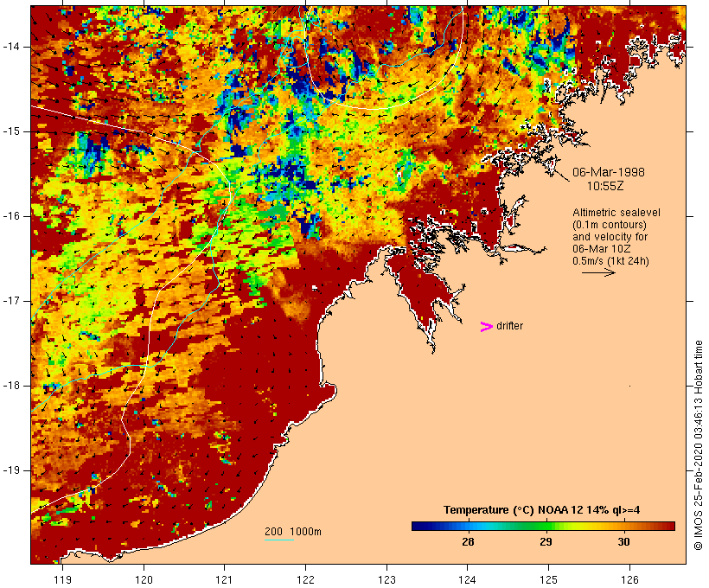Screen dimensions: 709x588
Task: Click the '125' longitude axis label
Action: (x=549, y=579)
